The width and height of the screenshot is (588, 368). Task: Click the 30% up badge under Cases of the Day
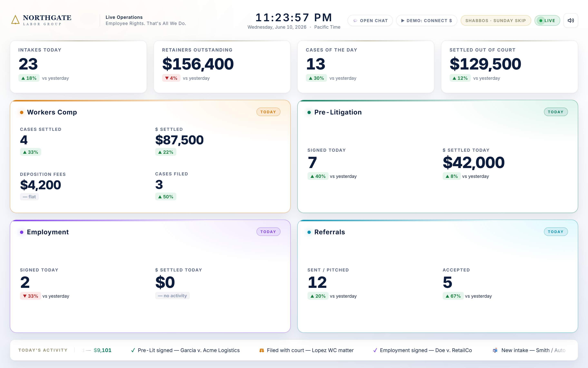(x=316, y=78)
